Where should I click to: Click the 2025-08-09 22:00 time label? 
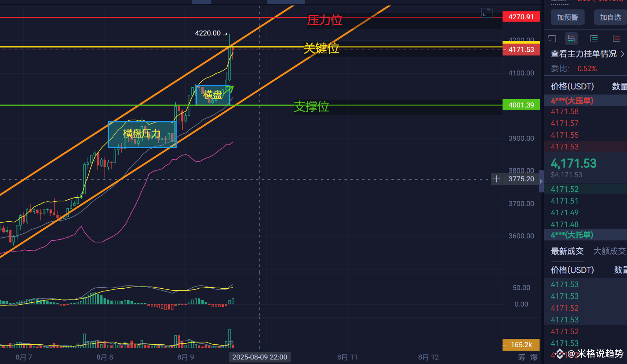(x=260, y=357)
